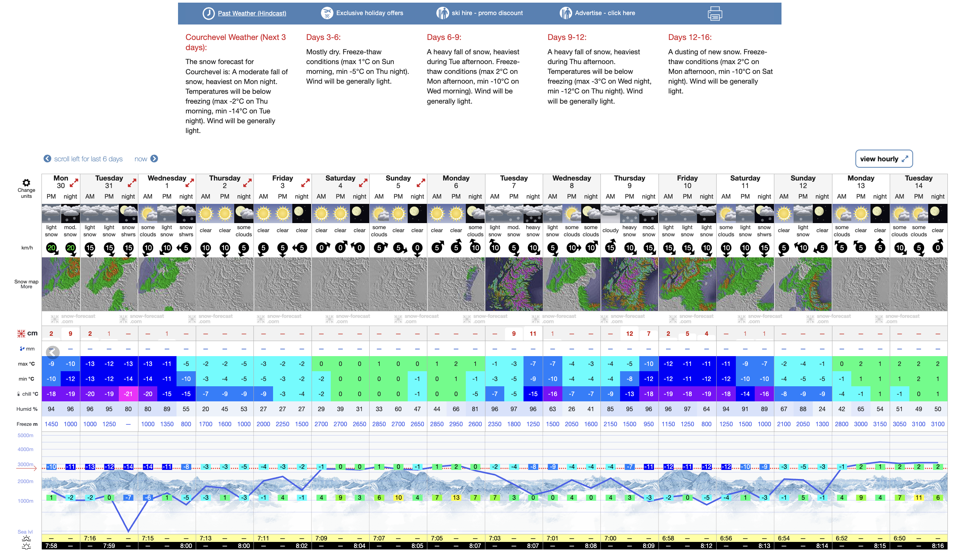Expand Mon 30 column with red arrows
This screenshot has width=958, height=560.
(74, 183)
